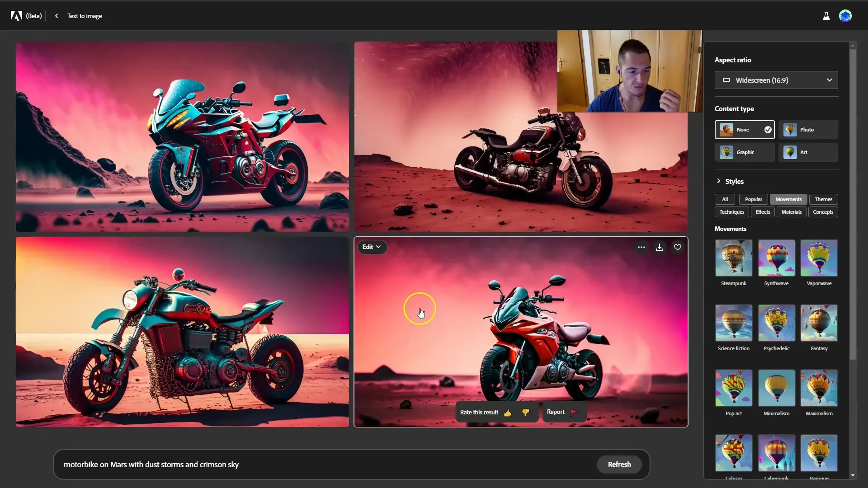Switch to the Techniques styles tab
The width and height of the screenshot is (868, 488).
click(731, 212)
